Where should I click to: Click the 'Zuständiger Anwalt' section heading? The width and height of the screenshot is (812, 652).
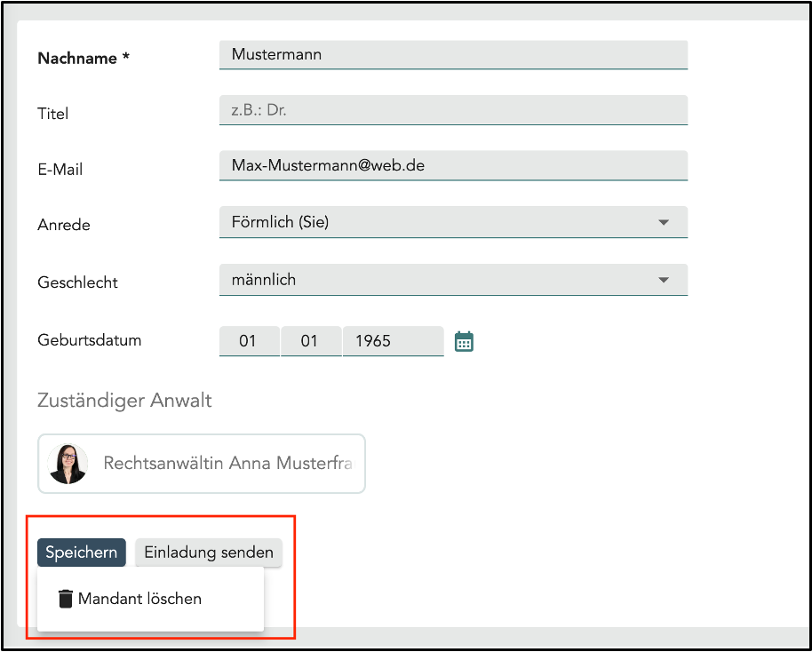(x=124, y=401)
